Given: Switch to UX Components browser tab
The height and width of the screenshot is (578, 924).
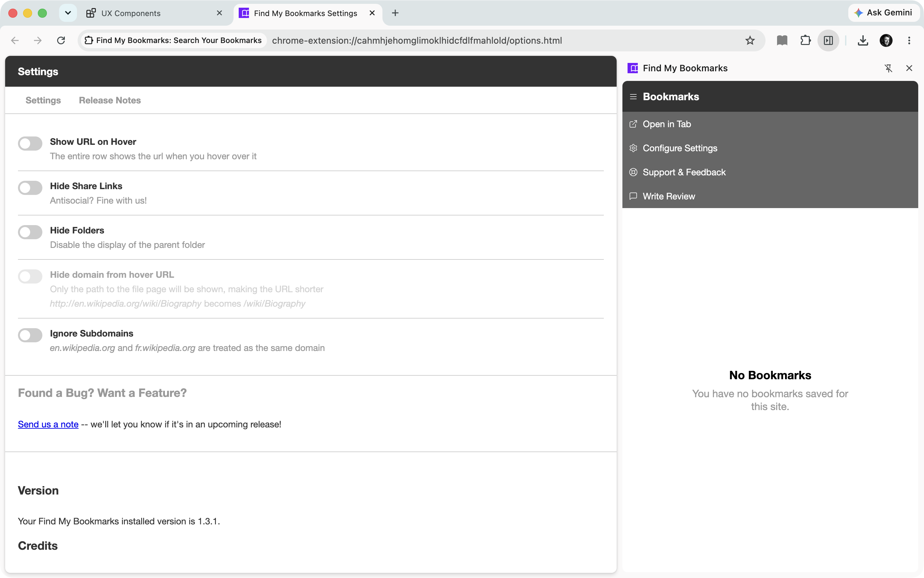Looking at the screenshot, I should point(155,13).
